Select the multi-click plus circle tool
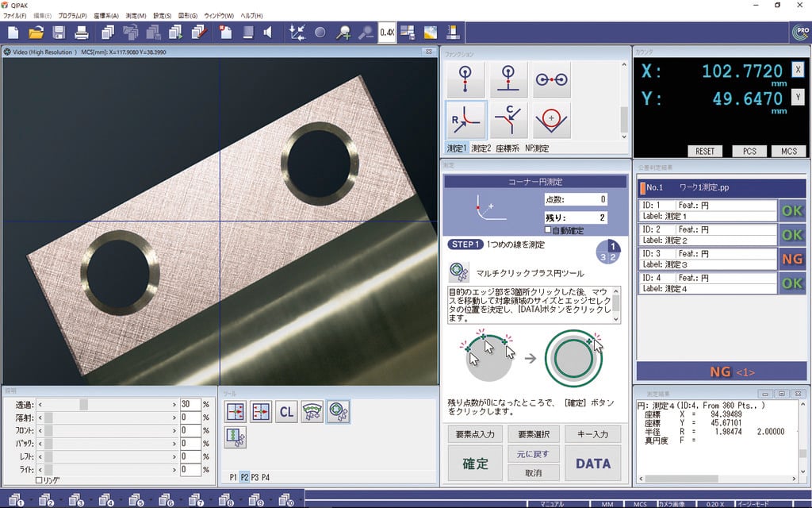The width and height of the screenshot is (812, 508). (337, 411)
